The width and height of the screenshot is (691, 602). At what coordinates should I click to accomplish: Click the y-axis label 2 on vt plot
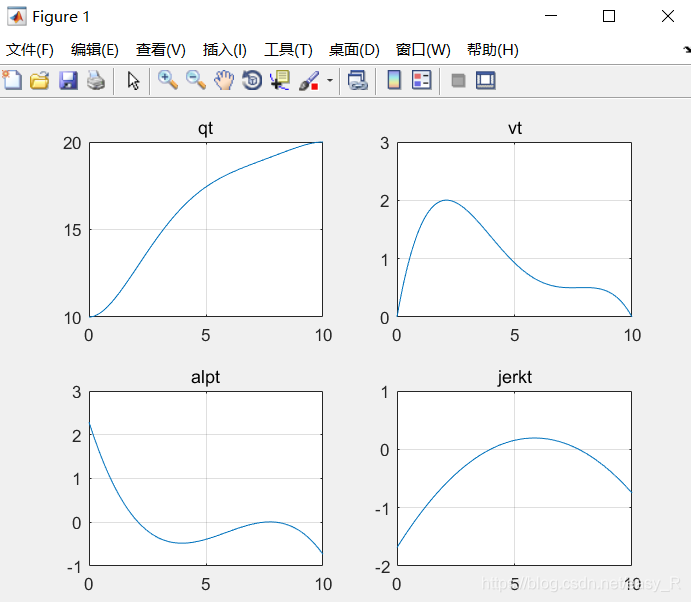coord(385,201)
